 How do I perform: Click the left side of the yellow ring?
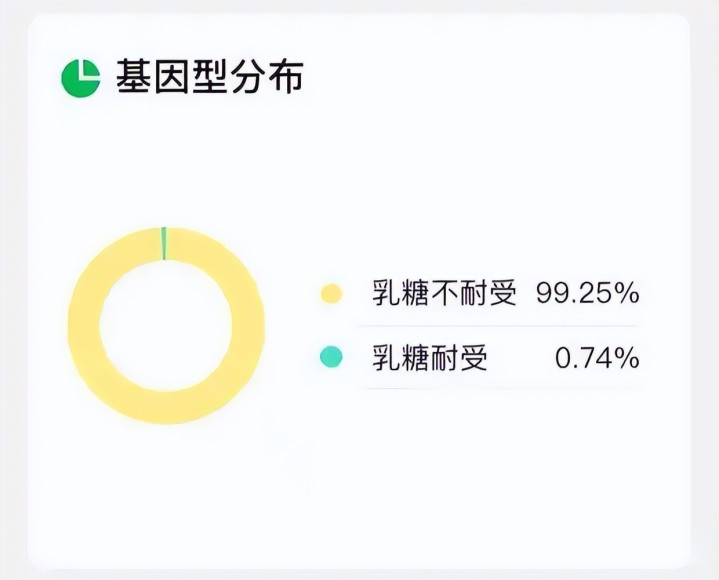click(84, 326)
